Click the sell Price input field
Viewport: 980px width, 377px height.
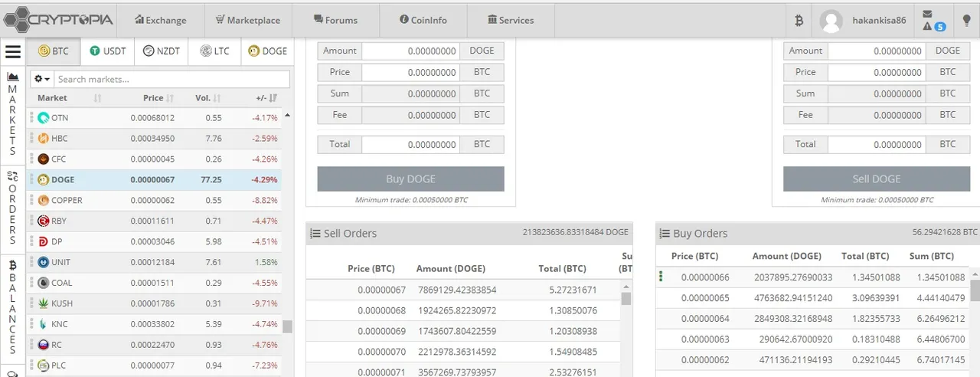pos(876,72)
